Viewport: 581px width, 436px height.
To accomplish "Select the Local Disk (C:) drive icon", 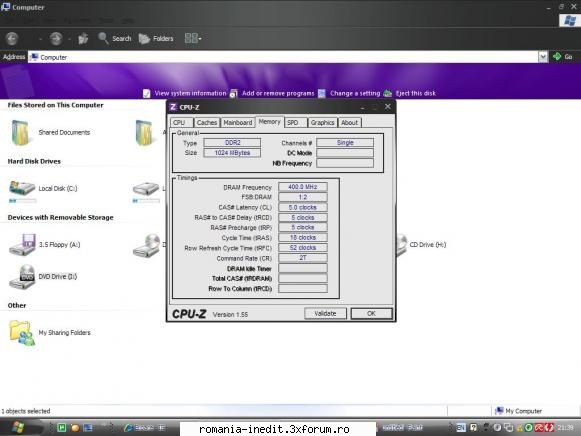I will [21, 188].
